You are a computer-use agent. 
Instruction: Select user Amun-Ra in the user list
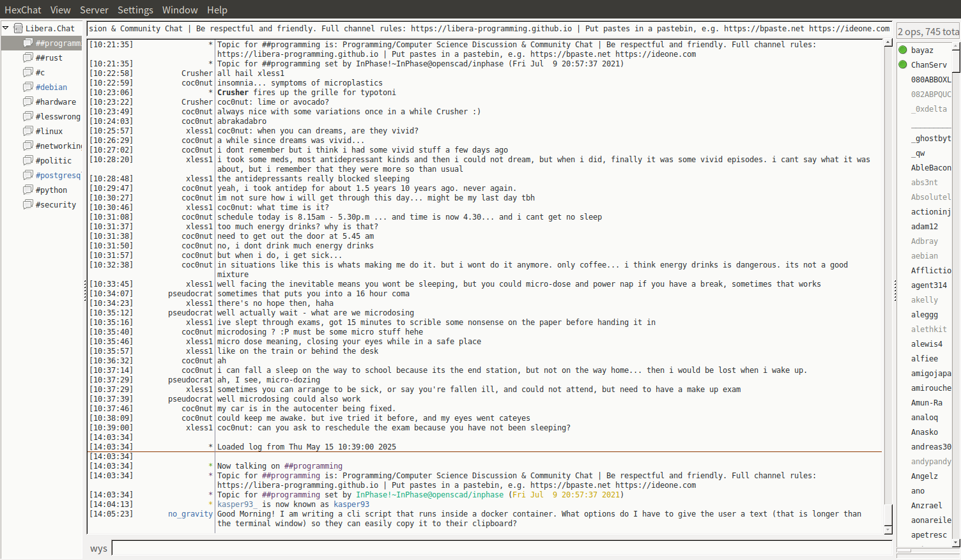pyautogui.click(x=926, y=402)
